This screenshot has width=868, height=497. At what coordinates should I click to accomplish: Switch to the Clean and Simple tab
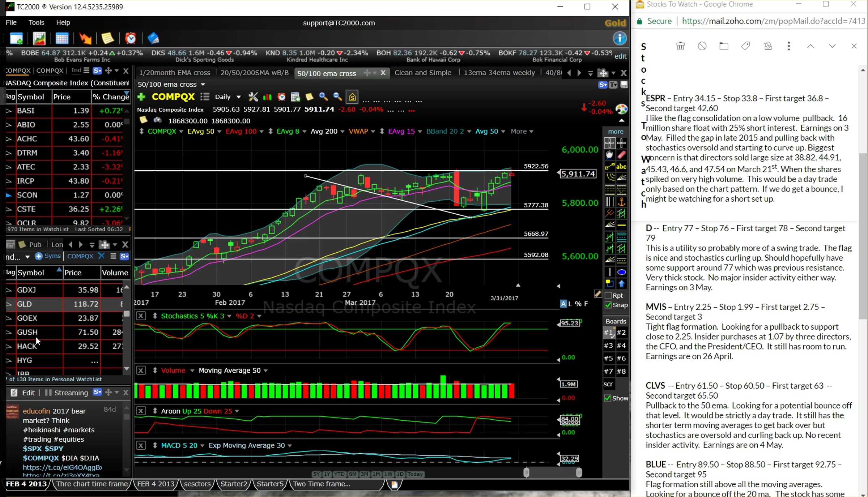pyautogui.click(x=423, y=73)
